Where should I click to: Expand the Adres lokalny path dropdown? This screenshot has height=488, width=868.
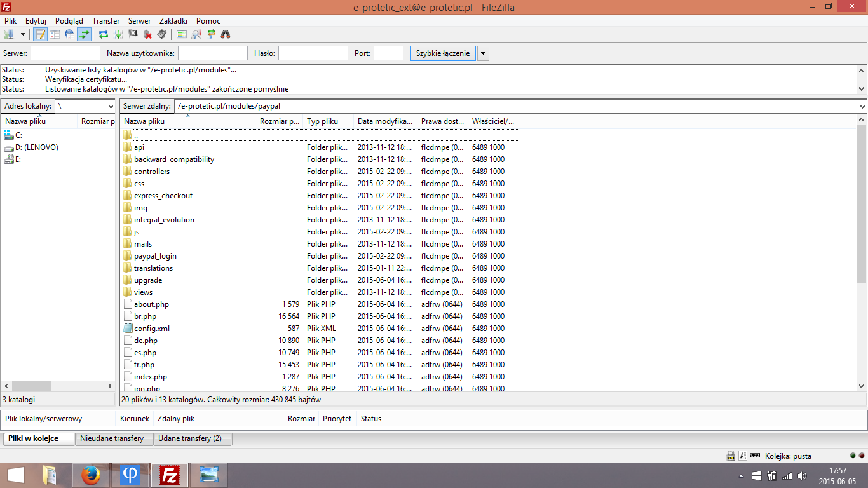111,106
